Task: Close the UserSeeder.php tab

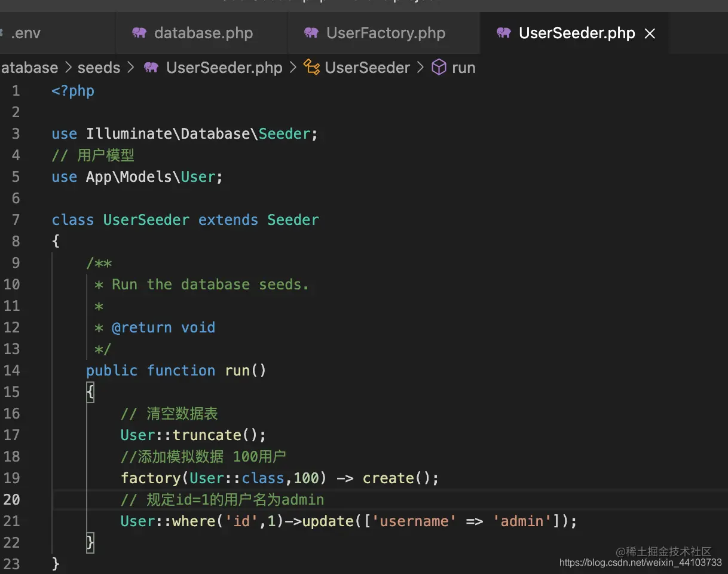Action: tap(650, 33)
